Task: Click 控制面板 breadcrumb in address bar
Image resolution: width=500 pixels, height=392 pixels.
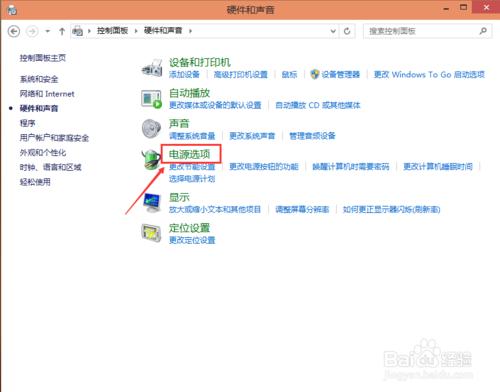Action: [113, 31]
